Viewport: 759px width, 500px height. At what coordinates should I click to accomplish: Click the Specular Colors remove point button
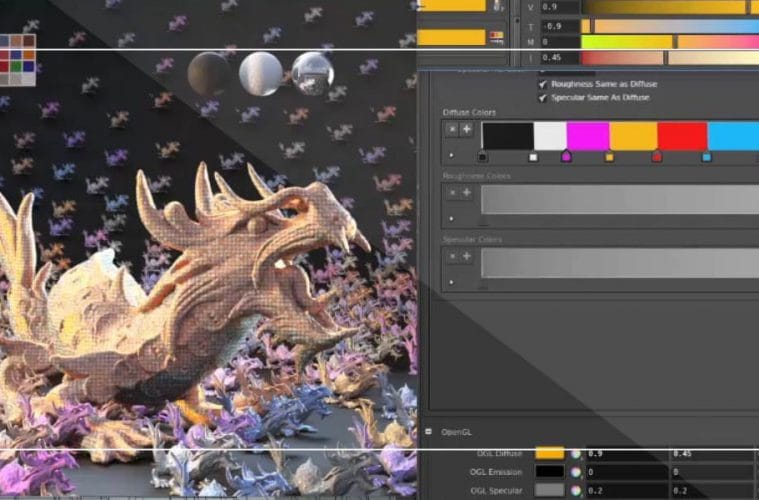pyautogui.click(x=452, y=254)
